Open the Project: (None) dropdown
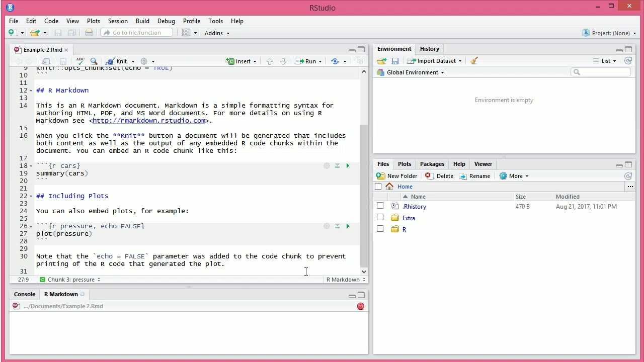 pos(609,33)
